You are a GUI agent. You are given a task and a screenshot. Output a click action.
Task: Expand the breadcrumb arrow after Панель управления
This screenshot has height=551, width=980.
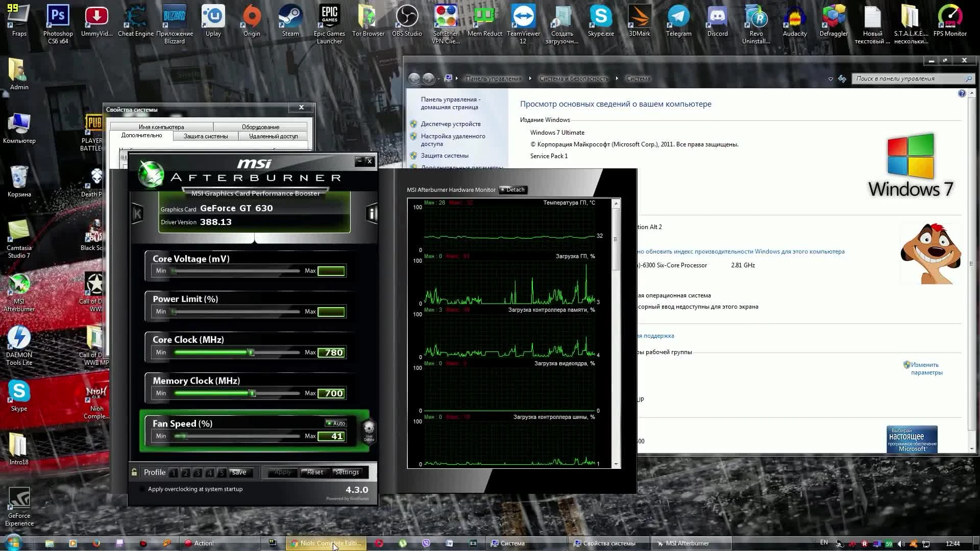tap(530, 79)
